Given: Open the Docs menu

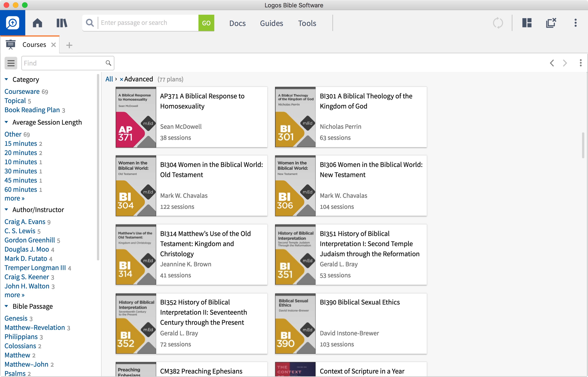Looking at the screenshot, I should pyautogui.click(x=237, y=23).
